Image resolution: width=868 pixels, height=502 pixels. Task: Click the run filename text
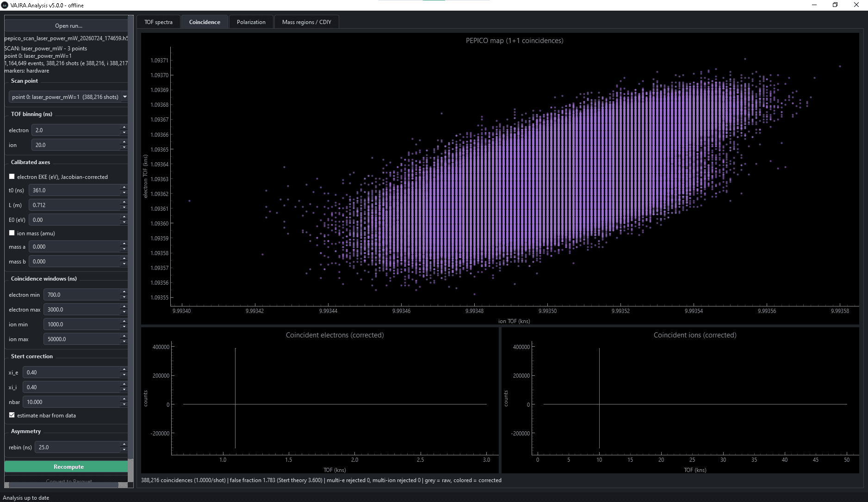pos(66,38)
